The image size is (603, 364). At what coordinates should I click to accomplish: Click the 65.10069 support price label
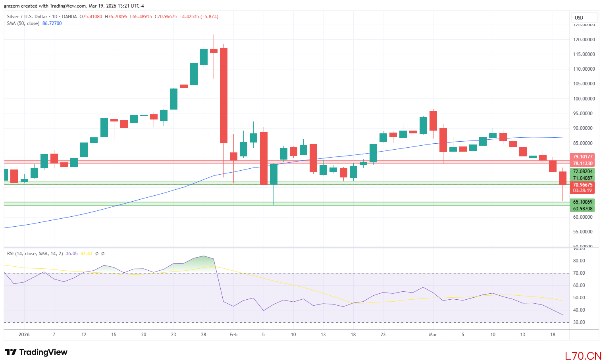point(582,202)
